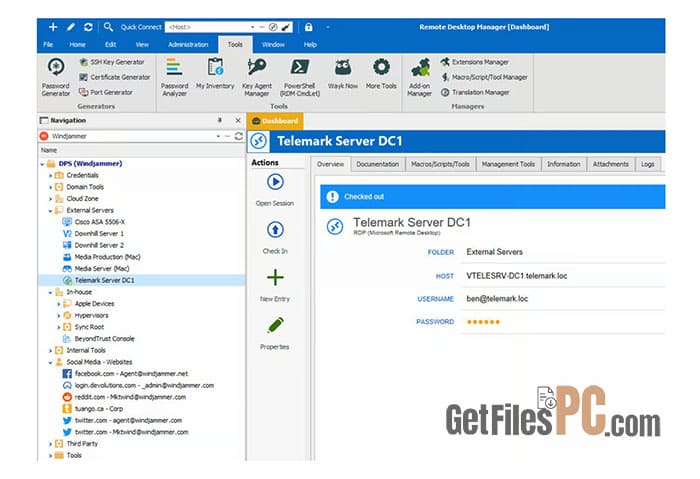Click Open Session play icon

(275, 182)
